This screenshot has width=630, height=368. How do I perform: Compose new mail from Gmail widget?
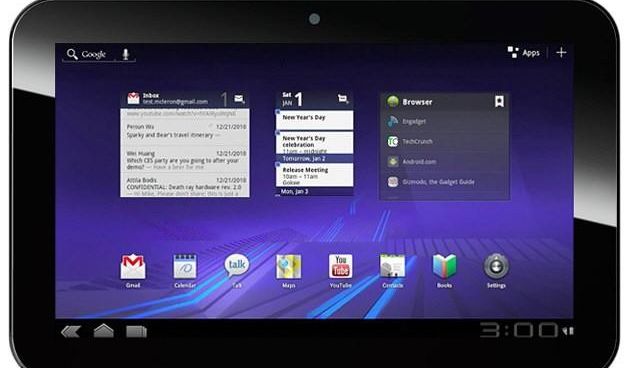pyautogui.click(x=239, y=99)
